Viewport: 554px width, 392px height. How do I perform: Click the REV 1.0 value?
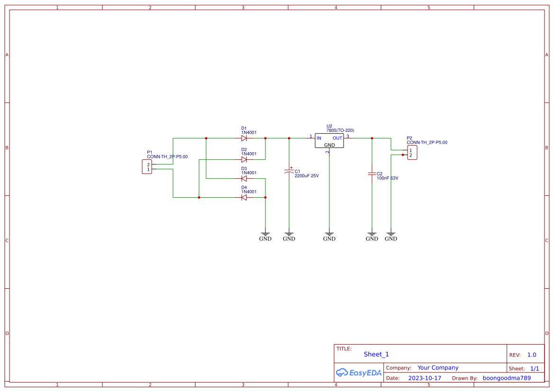[532, 355]
